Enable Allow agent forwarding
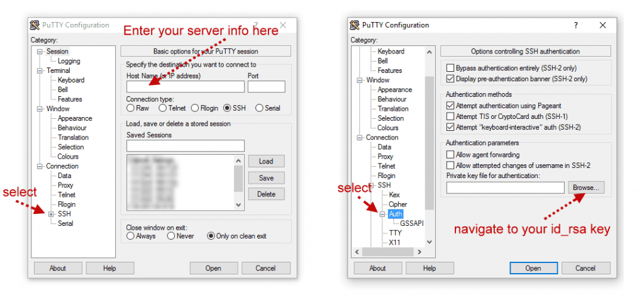The height and width of the screenshot is (297, 644). coord(450,155)
